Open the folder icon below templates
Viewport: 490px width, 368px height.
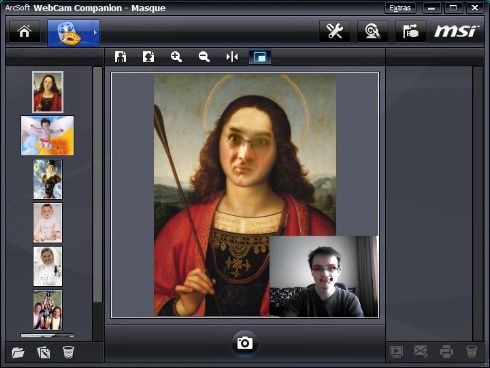(x=18, y=352)
